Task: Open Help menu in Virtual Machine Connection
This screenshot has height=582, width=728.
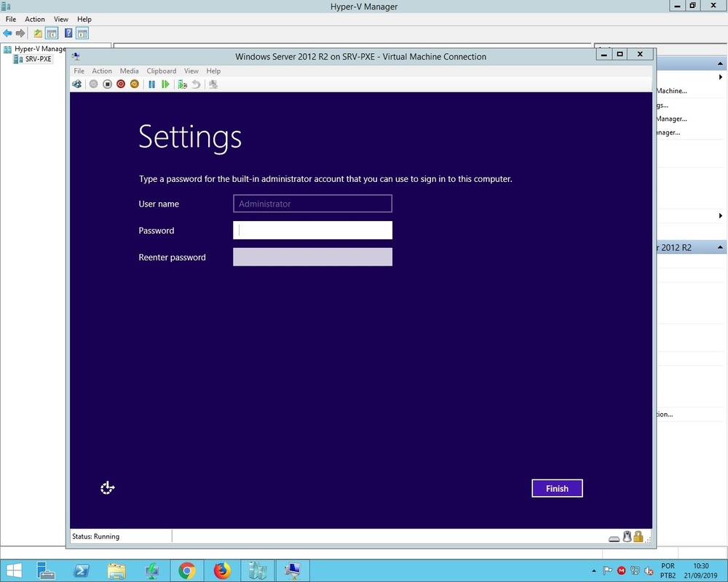Action: pyautogui.click(x=213, y=71)
